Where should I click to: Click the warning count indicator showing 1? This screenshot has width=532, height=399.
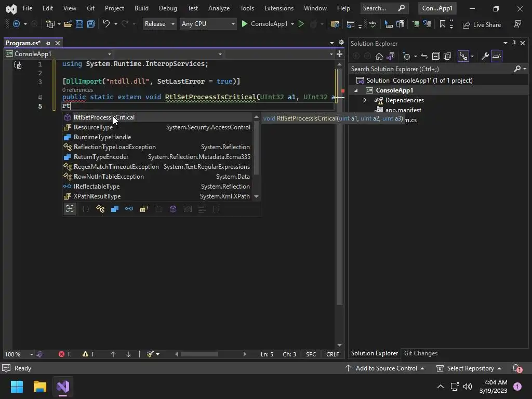[x=88, y=354]
